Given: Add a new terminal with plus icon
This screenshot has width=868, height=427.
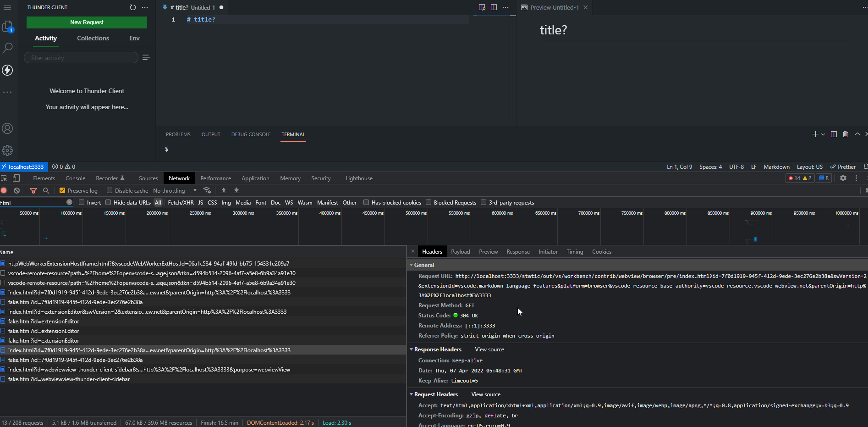Looking at the screenshot, I should pos(815,134).
